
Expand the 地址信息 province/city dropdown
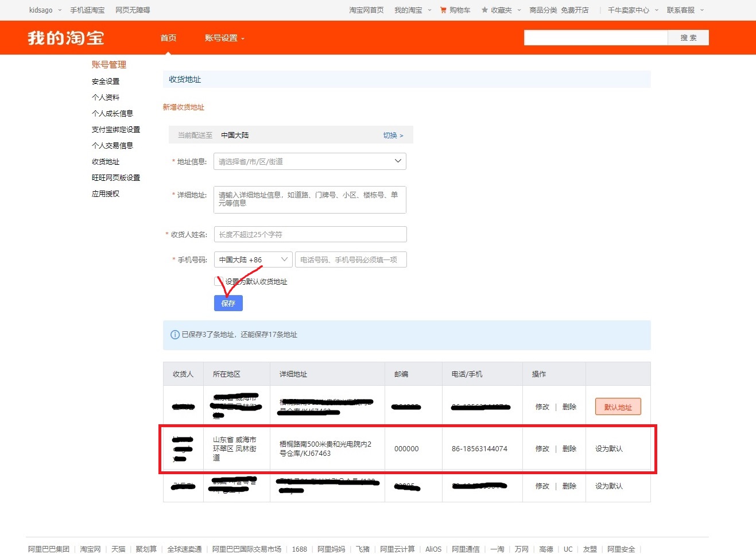tap(310, 161)
